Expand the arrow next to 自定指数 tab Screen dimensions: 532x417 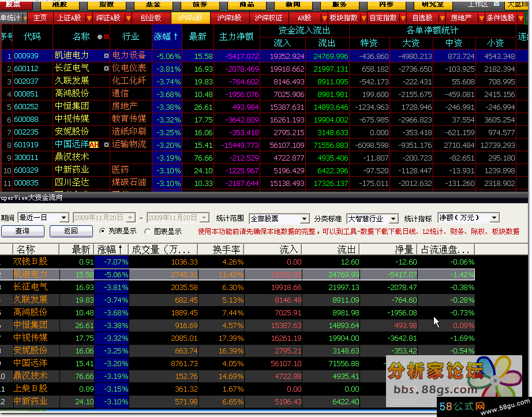click(x=403, y=18)
